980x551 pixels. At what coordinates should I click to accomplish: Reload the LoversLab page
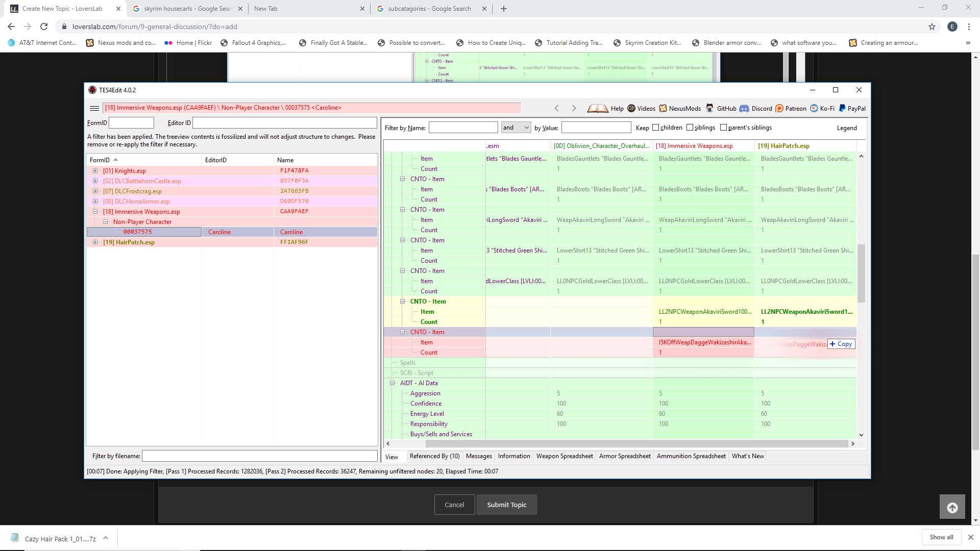pos(44,27)
